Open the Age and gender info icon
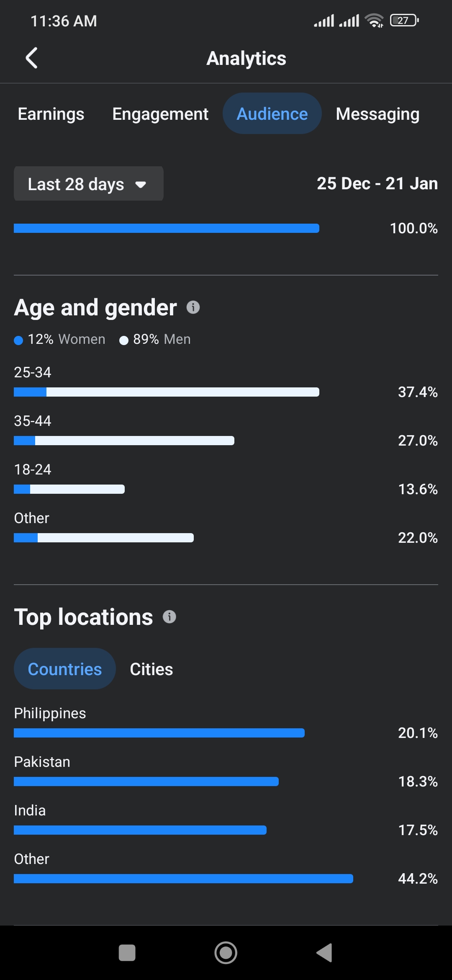Screen dimensions: 452x980 (x=193, y=307)
